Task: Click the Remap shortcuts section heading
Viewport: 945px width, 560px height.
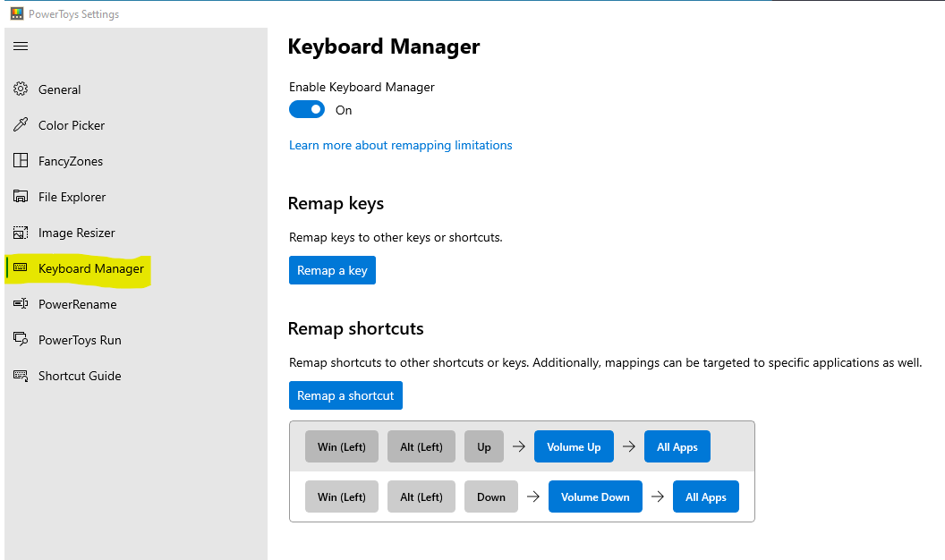Action: pyautogui.click(x=355, y=329)
